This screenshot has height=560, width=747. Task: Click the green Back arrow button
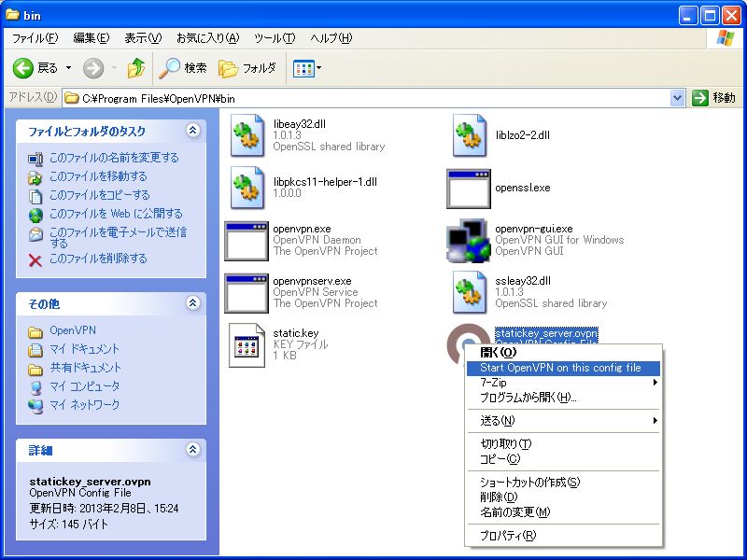pyautogui.click(x=22, y=68)
